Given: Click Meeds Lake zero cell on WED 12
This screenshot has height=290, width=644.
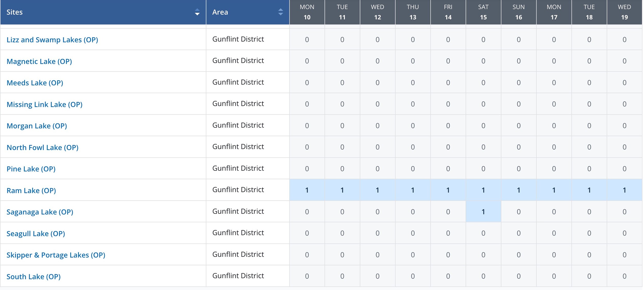Looking at the screenshot, I should [x=378, y=83].
